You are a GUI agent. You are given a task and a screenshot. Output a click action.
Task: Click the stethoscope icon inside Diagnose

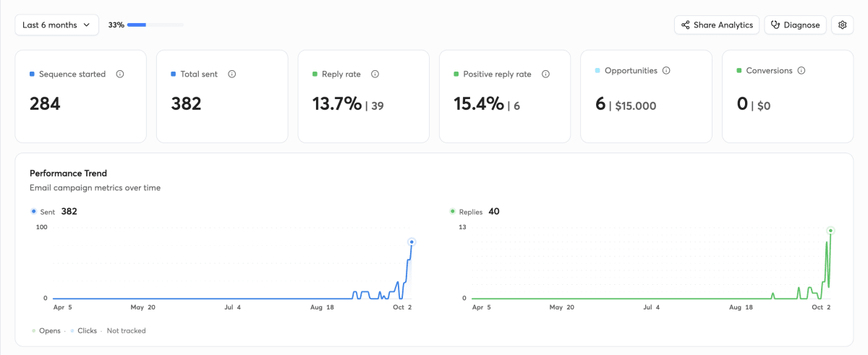[x=775, y=25]
